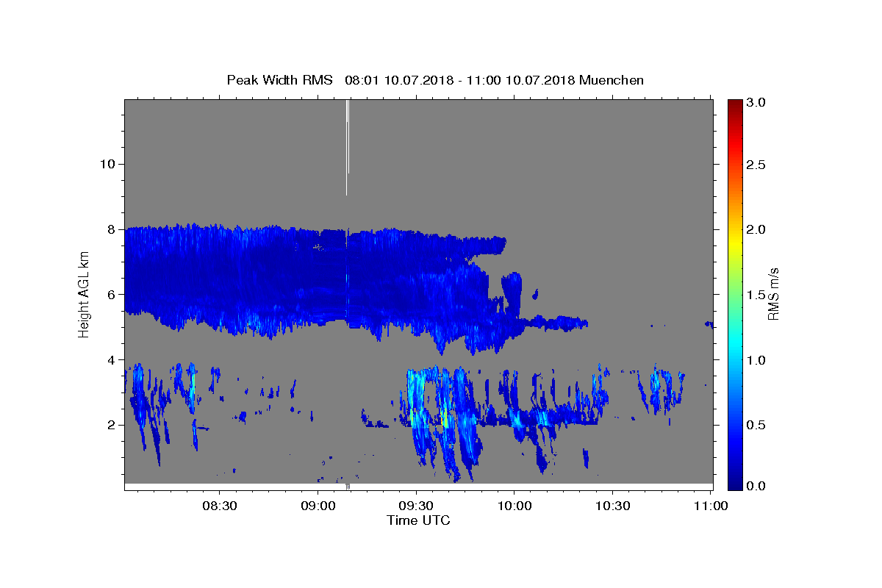Click the 11:00 time tick label
Screen dimensions: 882x588
click(x=710, y=506)
